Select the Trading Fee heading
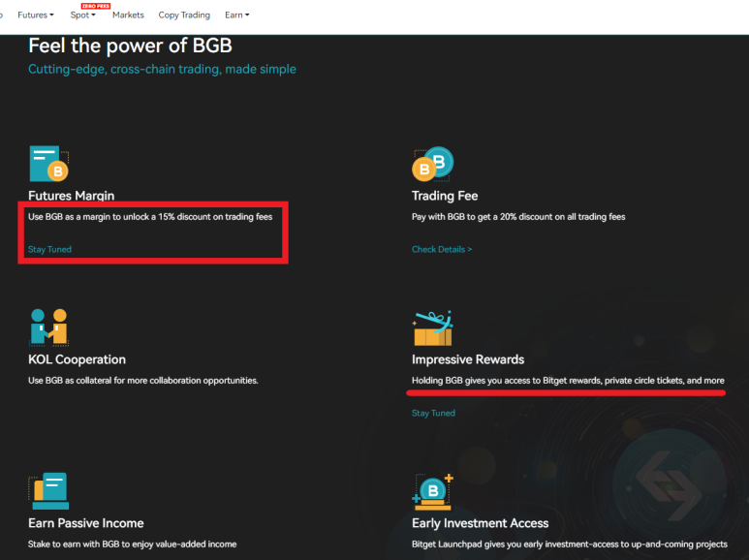749x560 pixels. coord(445,196)
